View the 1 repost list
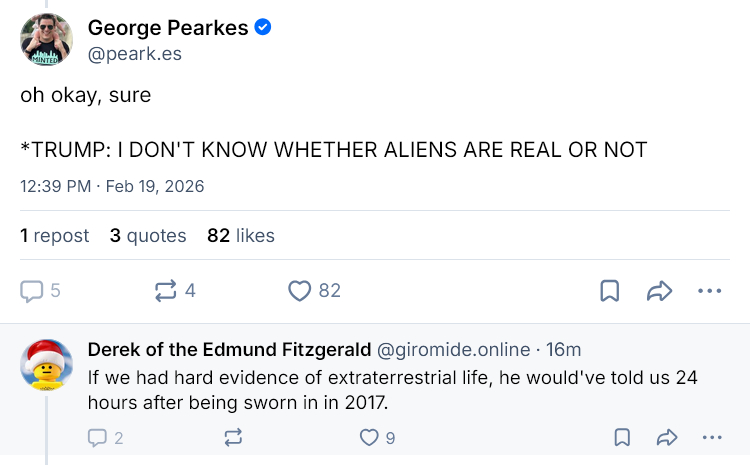This screenshot has height=466, width=750. pyautogui.click(x=55, y=236)
